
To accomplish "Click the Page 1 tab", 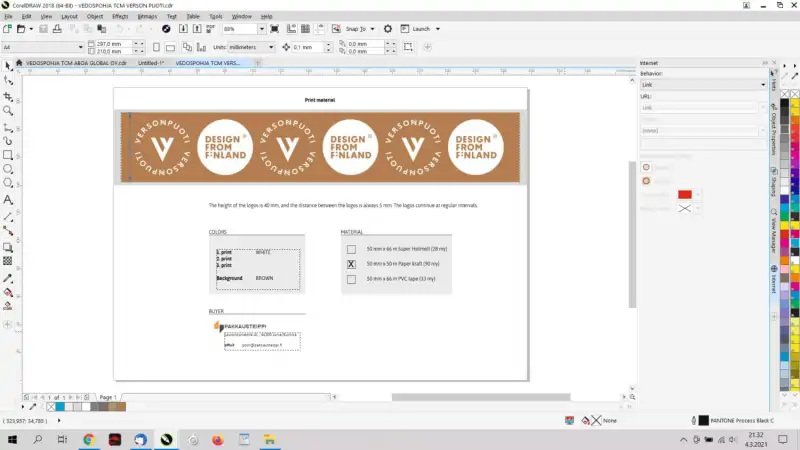I will pos(108,397).
